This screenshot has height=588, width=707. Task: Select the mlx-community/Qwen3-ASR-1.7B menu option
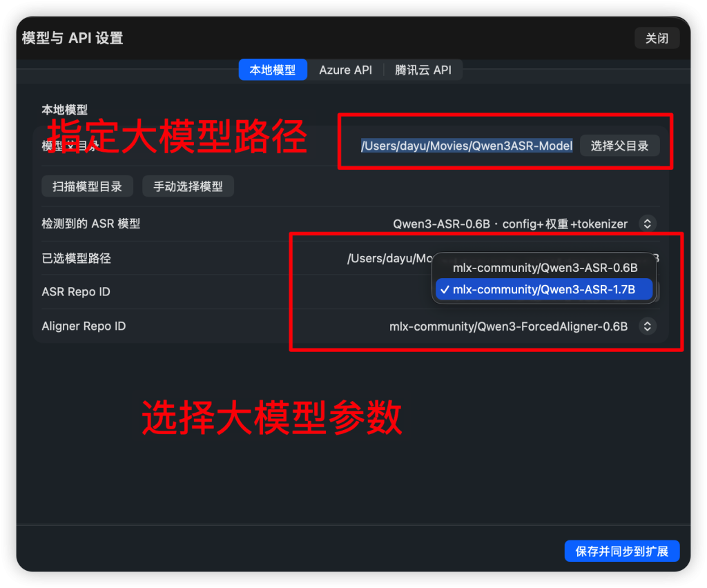click(544, 290)
